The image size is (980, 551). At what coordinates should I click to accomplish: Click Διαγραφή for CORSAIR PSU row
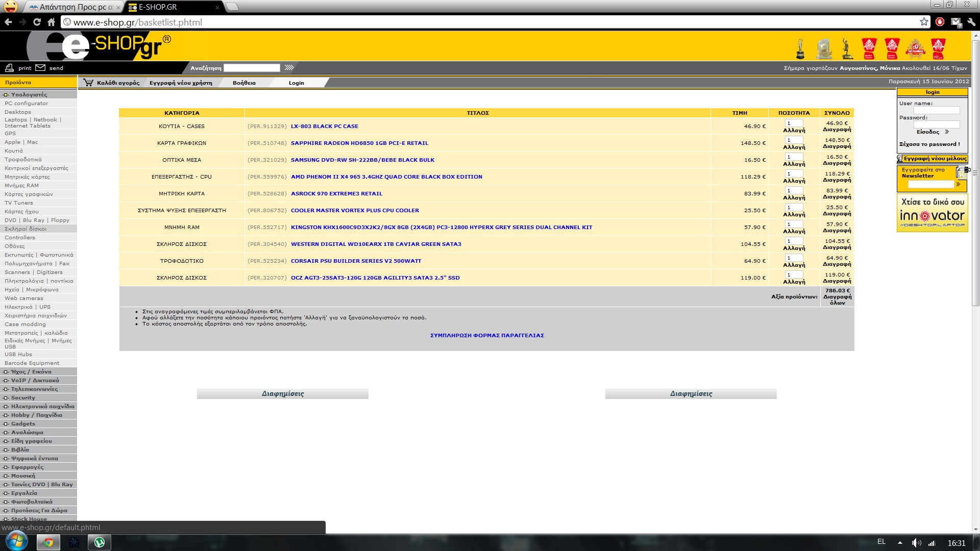click(x=837, y=264)
